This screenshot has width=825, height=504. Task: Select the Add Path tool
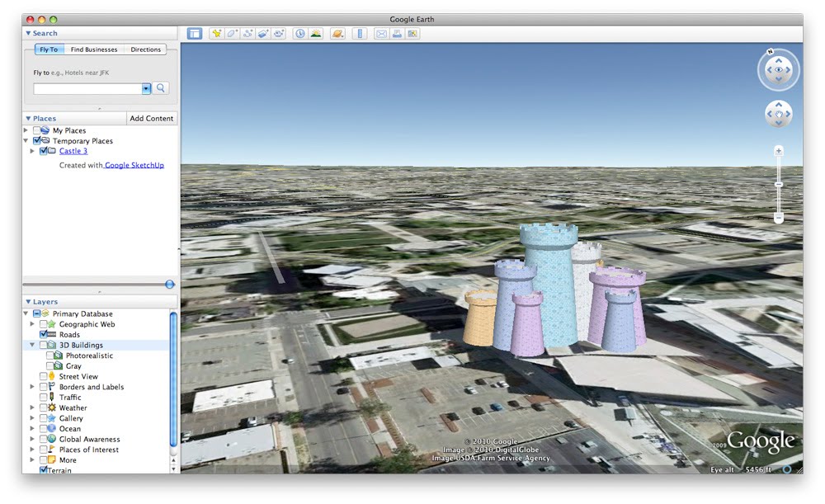pyautogui.click(x=247, y=34)
